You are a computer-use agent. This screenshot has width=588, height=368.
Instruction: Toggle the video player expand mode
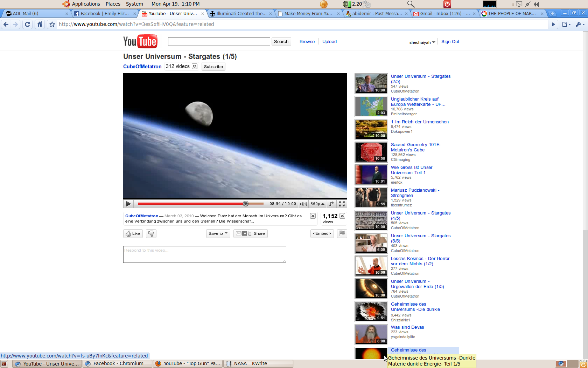[331, 204]
